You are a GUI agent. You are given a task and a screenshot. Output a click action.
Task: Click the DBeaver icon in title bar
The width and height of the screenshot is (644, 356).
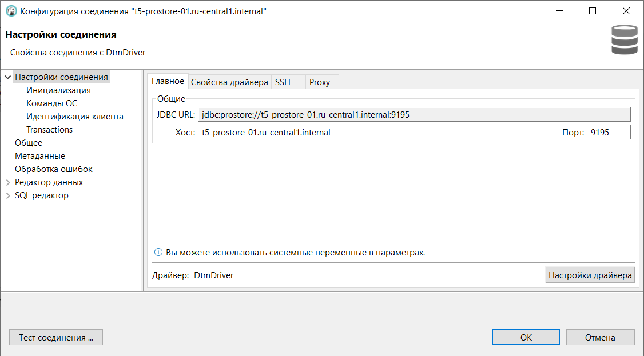(10, 11)
